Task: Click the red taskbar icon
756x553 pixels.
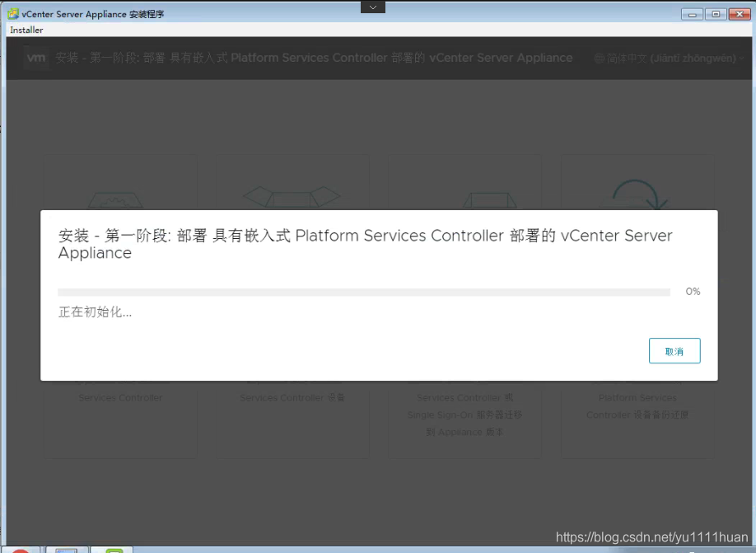Action: point(21,551)
